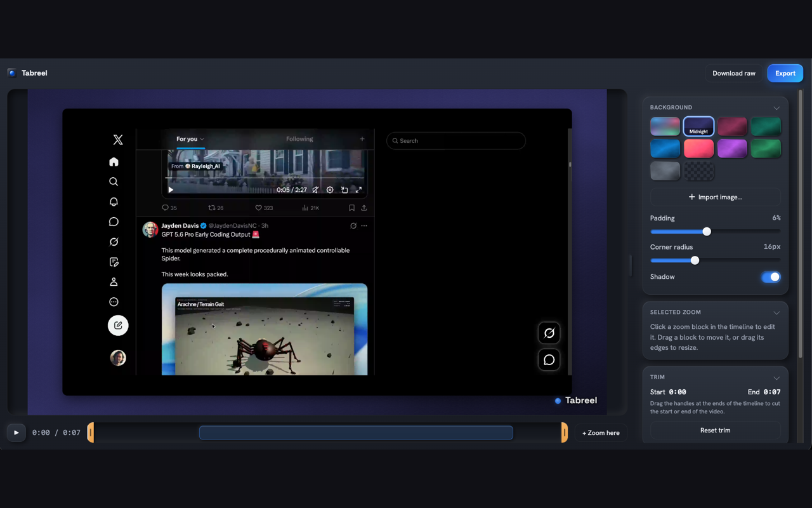Collapse the Trim panel chevron

[x=776, y=378]
